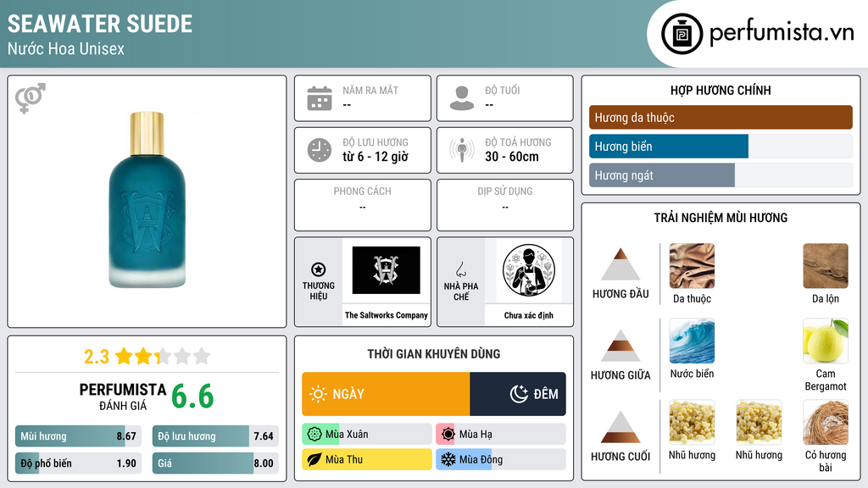
Task: Open the Da lộn note thumbnail
Action: [826, 266]
